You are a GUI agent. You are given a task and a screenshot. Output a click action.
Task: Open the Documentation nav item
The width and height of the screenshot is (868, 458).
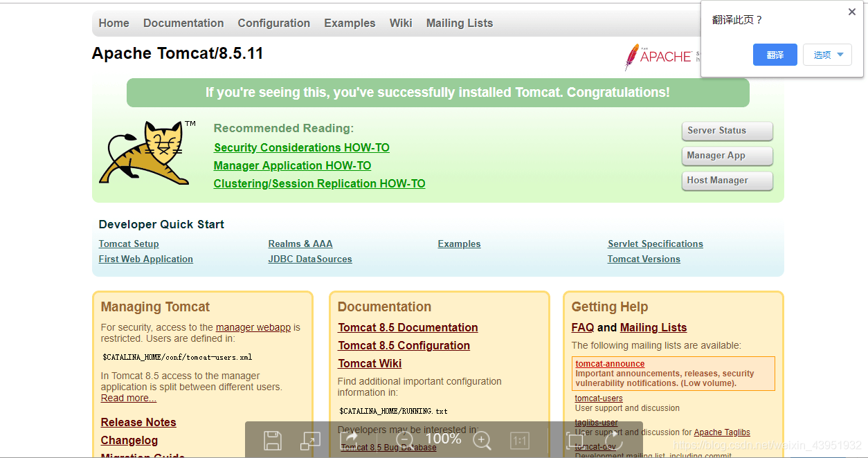tap(183, 23)
